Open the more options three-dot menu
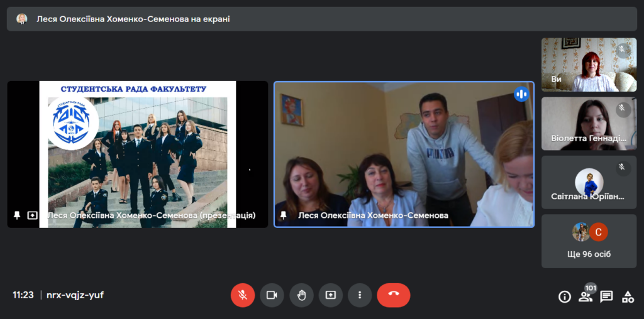Screen dimensions: 644x319 (360, 295)
